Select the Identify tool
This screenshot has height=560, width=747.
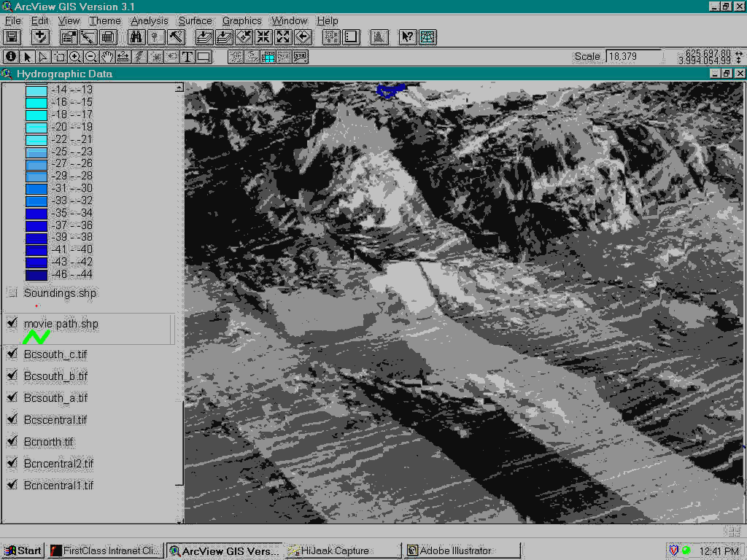(x=11, y=57)
